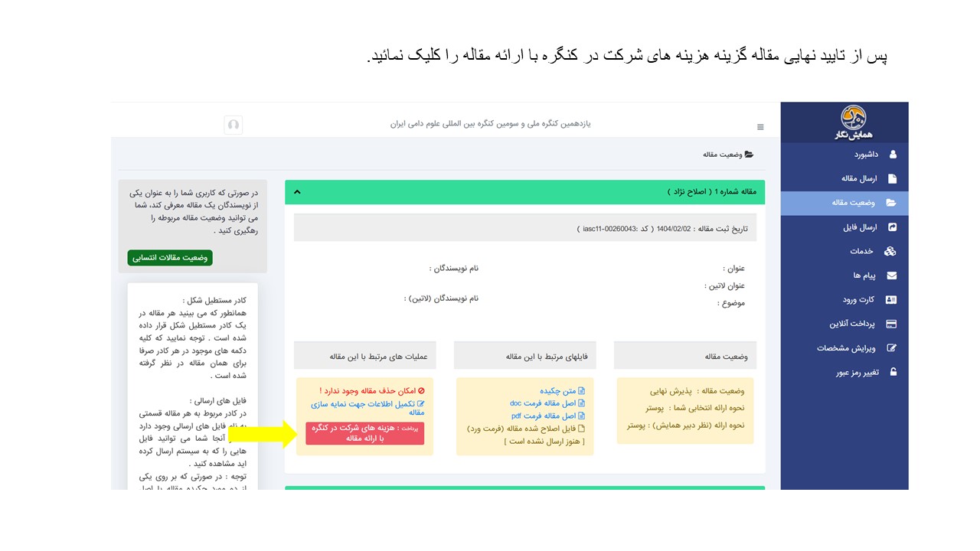The width and height of the screenshot is (980, 551).
Task: Click the user icon beside داشبورد
Action: pyautogui.click(x=892, y=155)
